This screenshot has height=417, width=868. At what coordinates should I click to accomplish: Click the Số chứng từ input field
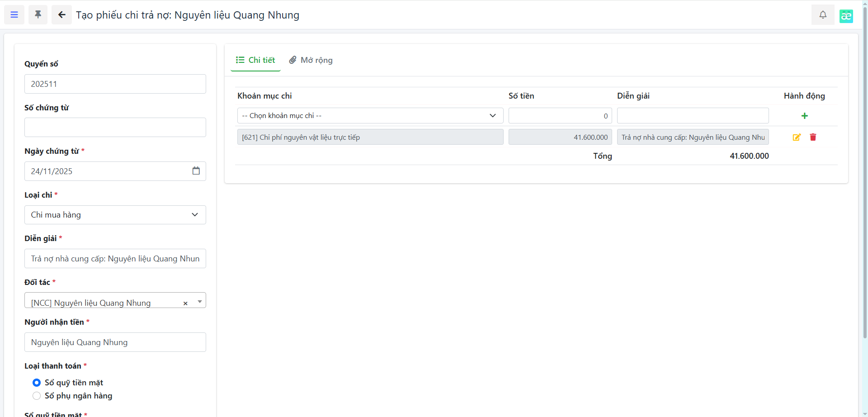(115, 128)
